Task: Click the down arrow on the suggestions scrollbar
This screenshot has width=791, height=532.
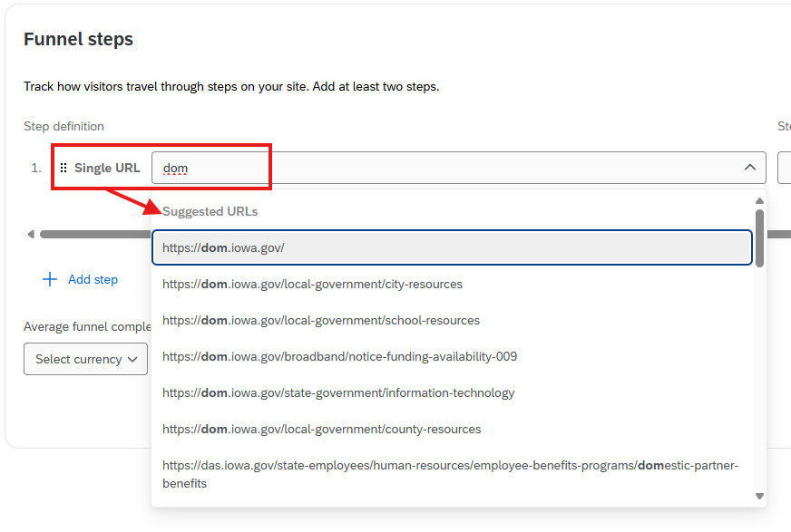Action: coord(759,495)
